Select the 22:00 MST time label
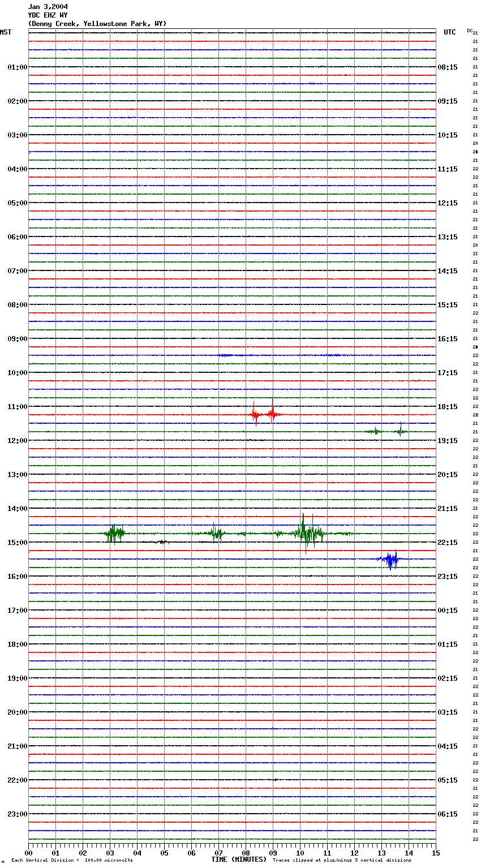 17,780
